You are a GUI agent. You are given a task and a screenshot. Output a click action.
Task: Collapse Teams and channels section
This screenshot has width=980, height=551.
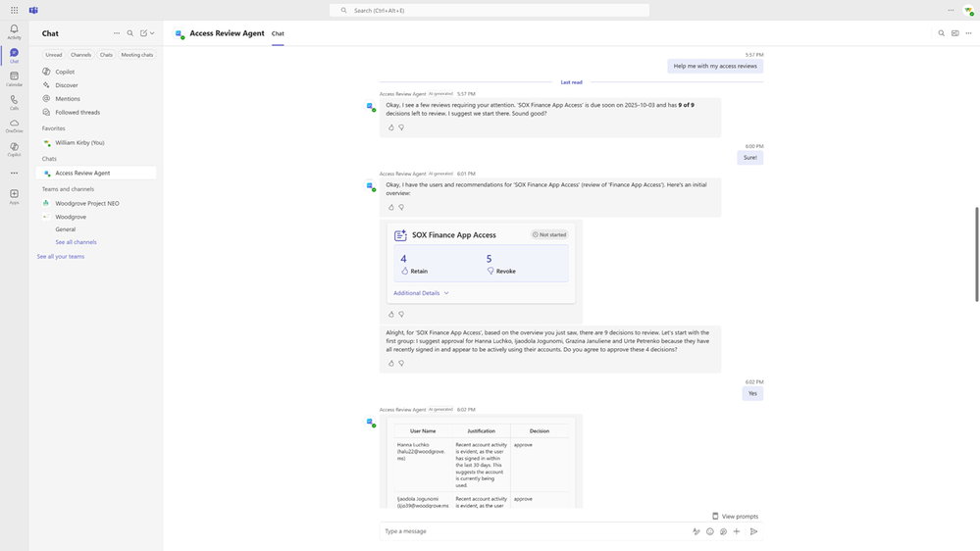[68, 189]
